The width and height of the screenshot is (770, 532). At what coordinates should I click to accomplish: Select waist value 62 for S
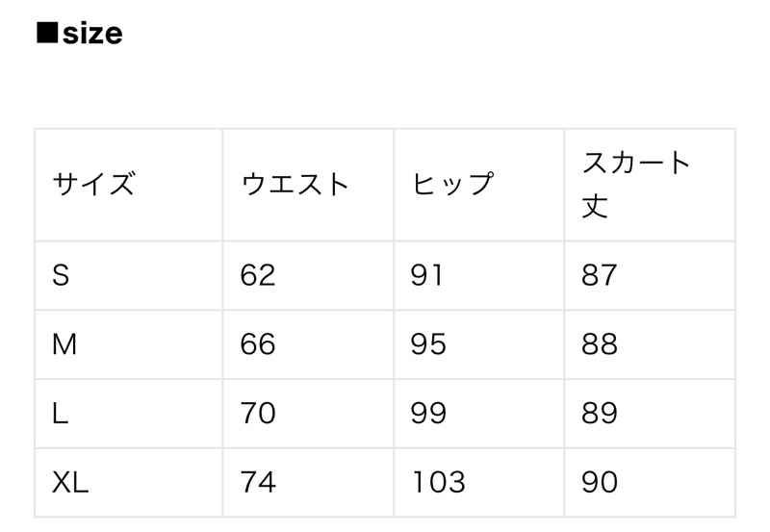[x=308, y=275]
